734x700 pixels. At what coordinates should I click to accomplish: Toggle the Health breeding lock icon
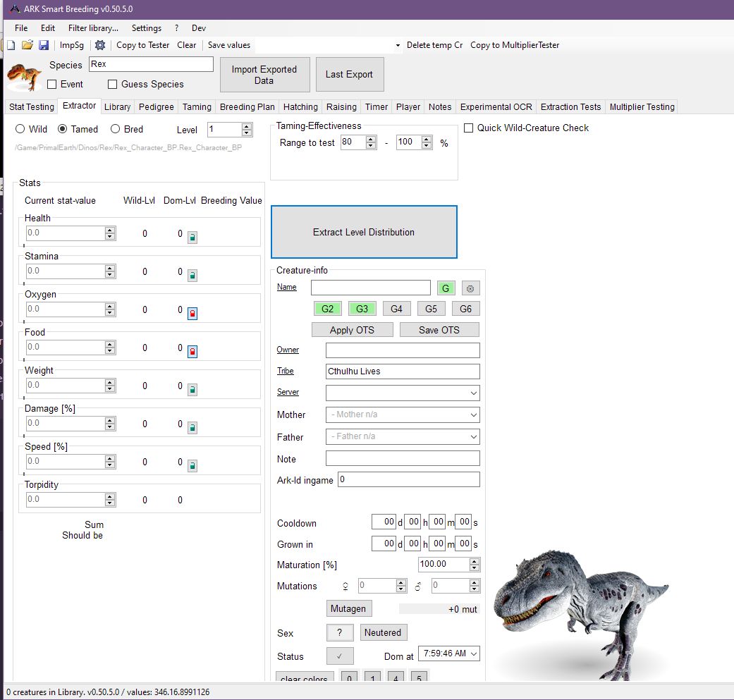(192, 238)
